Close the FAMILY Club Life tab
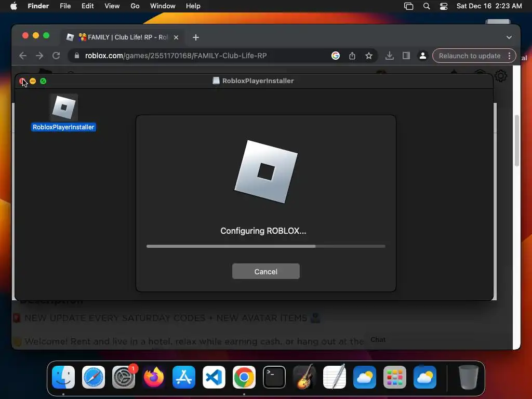 pyautogui.click(x=176, y=37)
